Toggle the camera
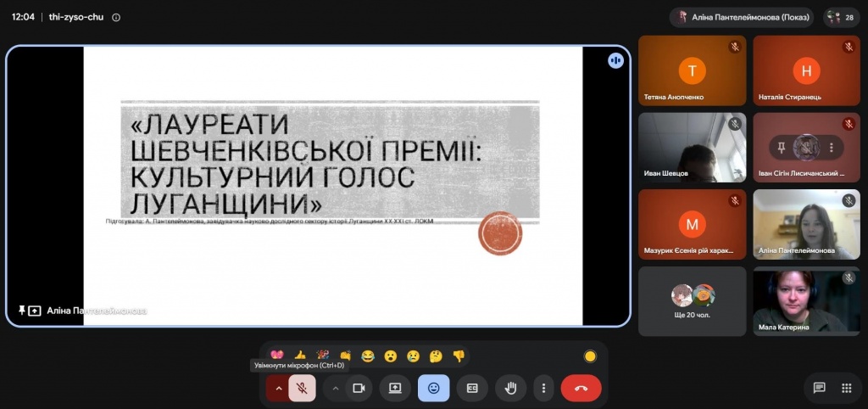868x409 pixels. point(359,388)
